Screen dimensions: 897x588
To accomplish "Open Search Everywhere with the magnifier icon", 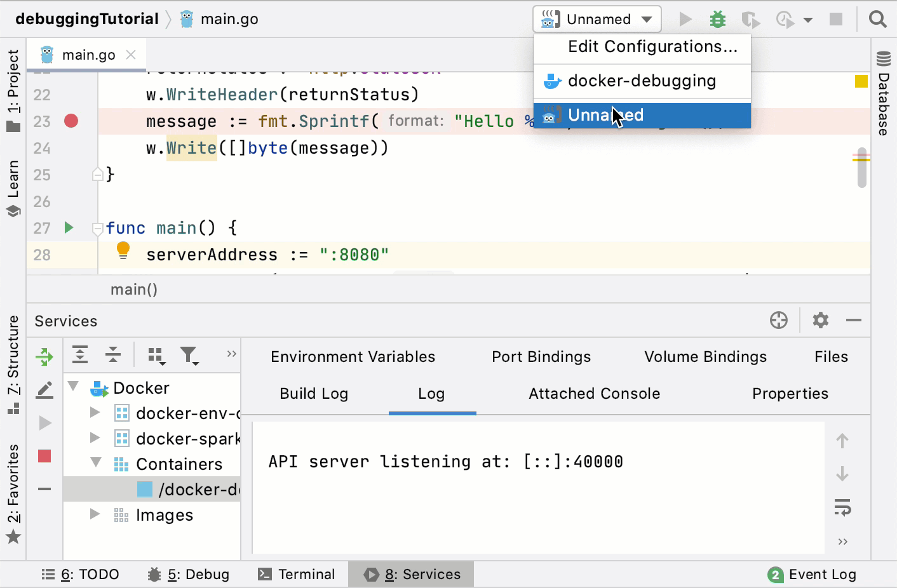I will click(877, 19).
